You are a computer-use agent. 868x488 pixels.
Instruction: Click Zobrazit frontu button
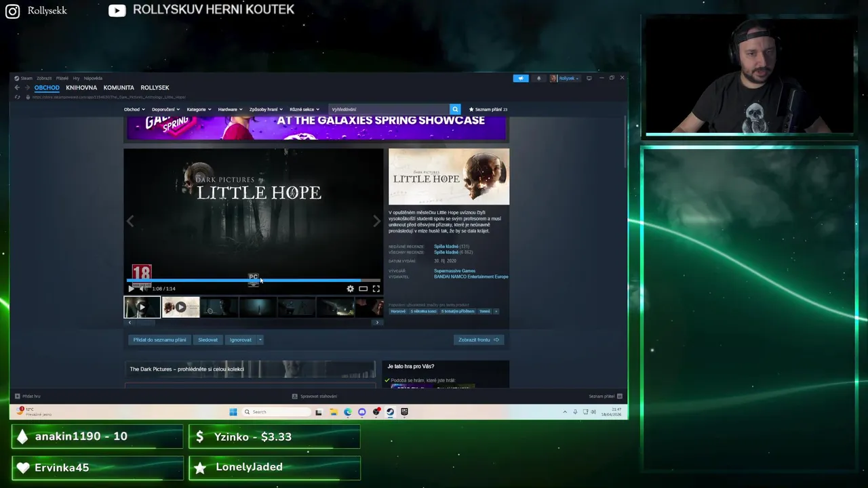[x=479, y=340]
